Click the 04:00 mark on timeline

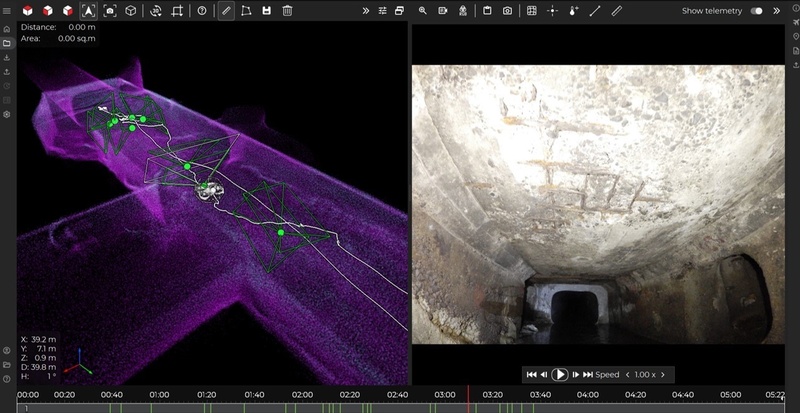588,395
